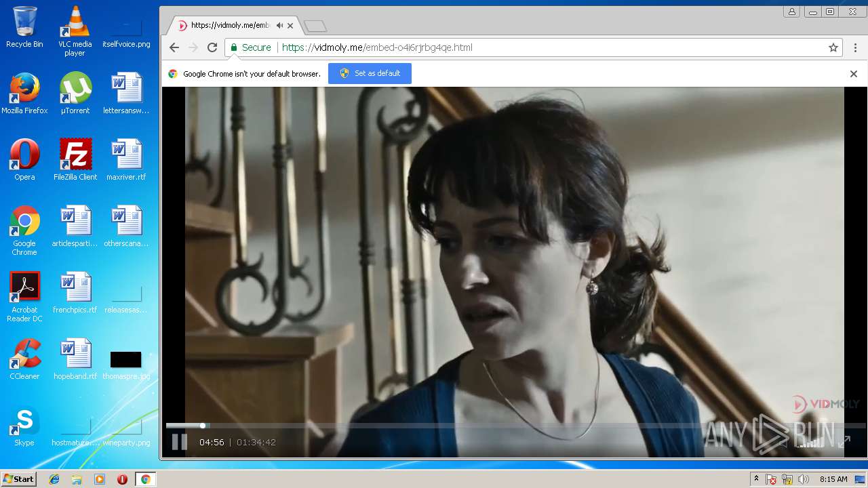Open Chrome's three-dot menu

point(856,47)
